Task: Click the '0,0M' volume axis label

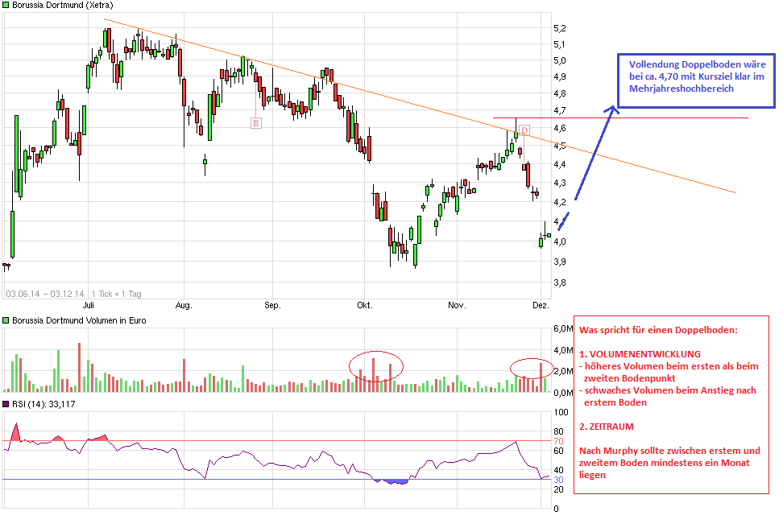Action: pos(563,393)
